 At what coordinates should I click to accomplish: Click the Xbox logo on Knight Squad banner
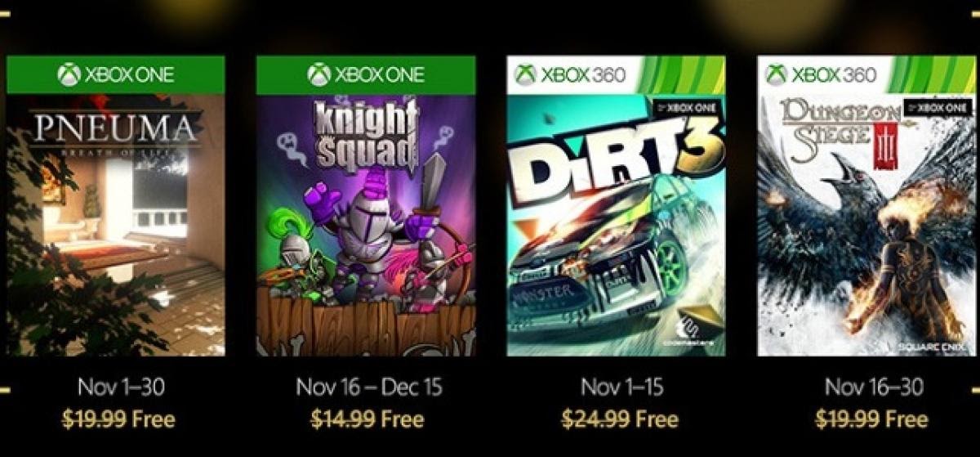(x=318, y=75)
